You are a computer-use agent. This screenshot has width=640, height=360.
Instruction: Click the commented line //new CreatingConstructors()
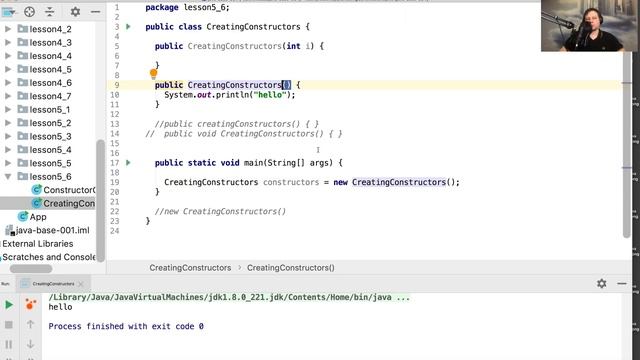click(220, 211)
